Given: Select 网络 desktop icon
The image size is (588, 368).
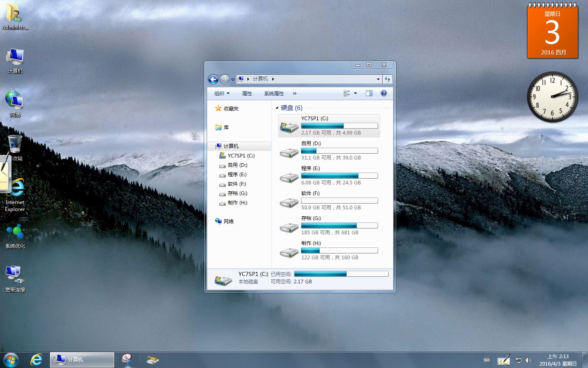Looking at the screenshot, I should pos(15,104).
